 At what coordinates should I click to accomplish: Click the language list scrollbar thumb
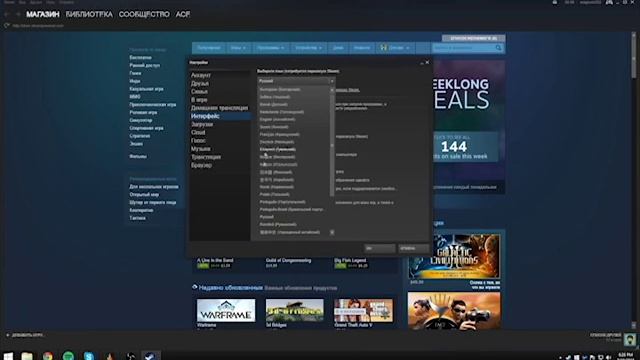(332, 145)
